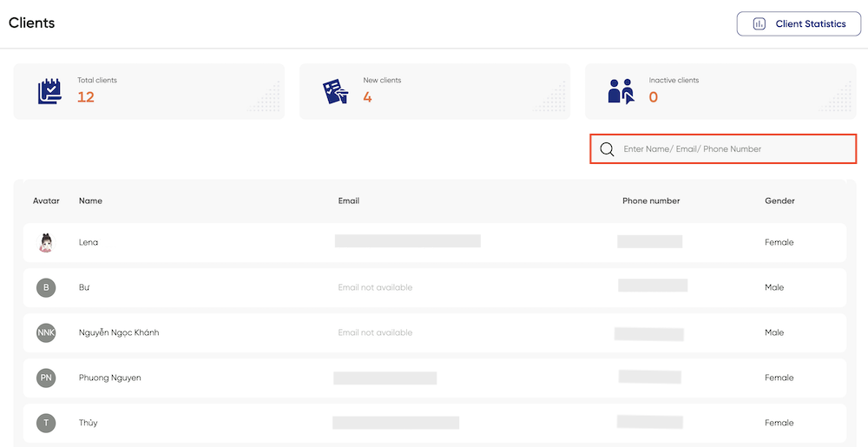Click the Name column header
The image size is (868, 447).
(x=90, y=200)
